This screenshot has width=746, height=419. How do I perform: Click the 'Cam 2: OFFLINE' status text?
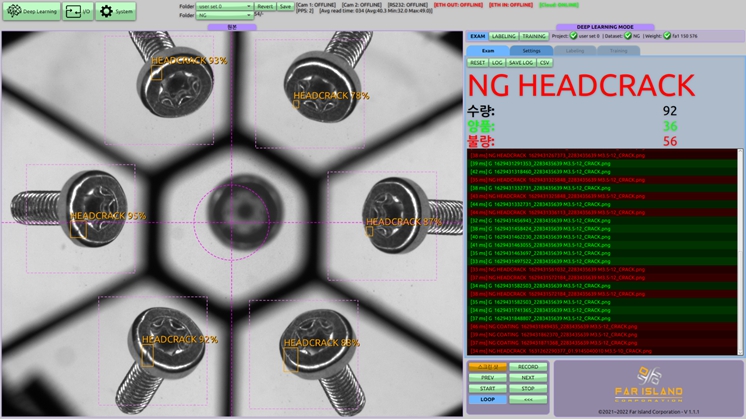coord(361,5)
